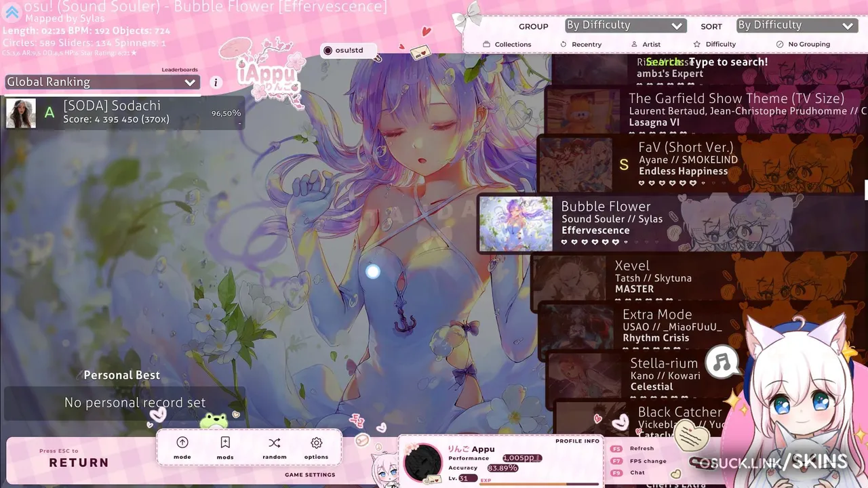Click the profile avatar circle
Screen dimensions: 868x488
423,463
